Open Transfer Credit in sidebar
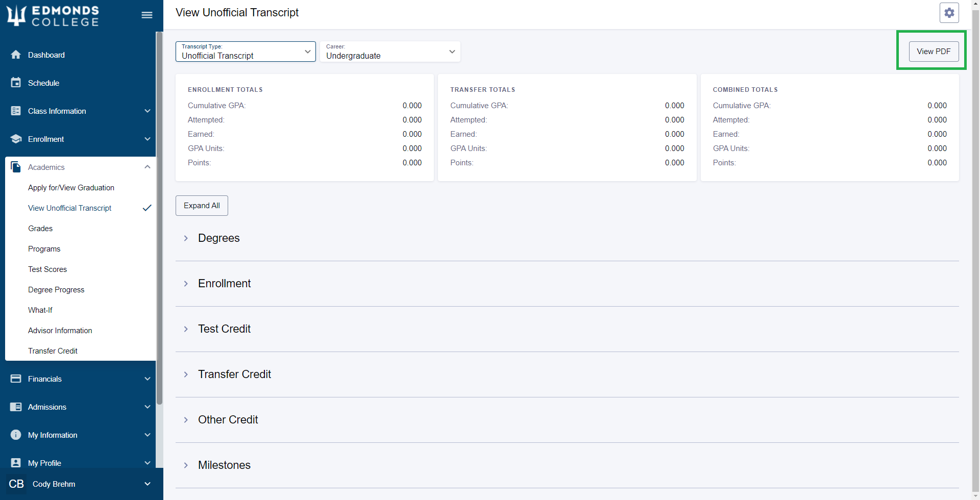The width and height of the screenshot is (980, 500). [x=53, y=351]
